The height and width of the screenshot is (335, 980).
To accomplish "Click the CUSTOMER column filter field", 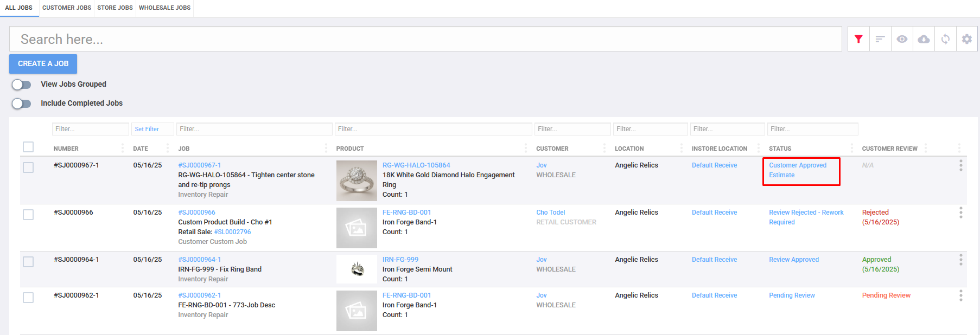I will click(572, 129).
